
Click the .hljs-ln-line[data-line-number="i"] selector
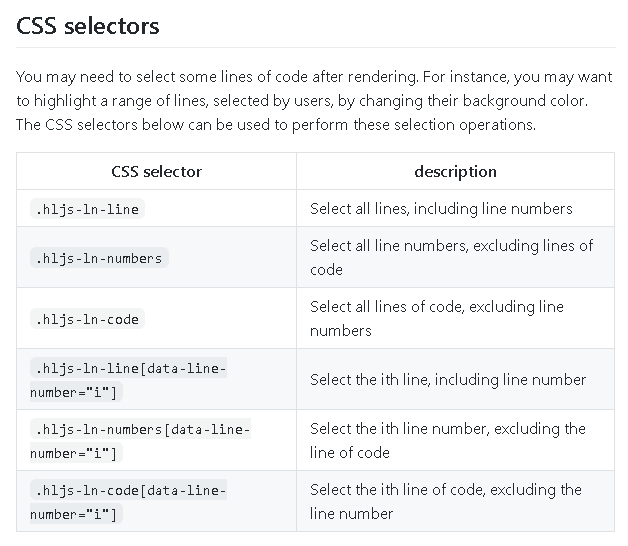(129, 380)
